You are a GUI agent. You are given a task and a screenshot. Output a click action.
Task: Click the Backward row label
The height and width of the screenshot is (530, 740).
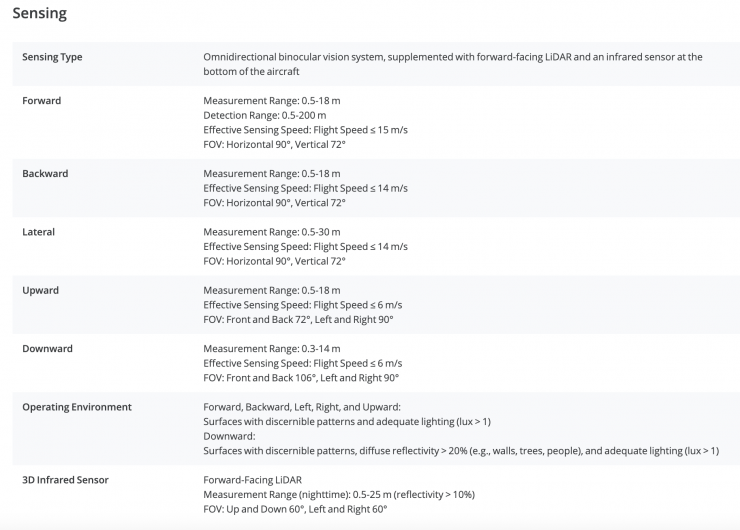coord(45,174)
